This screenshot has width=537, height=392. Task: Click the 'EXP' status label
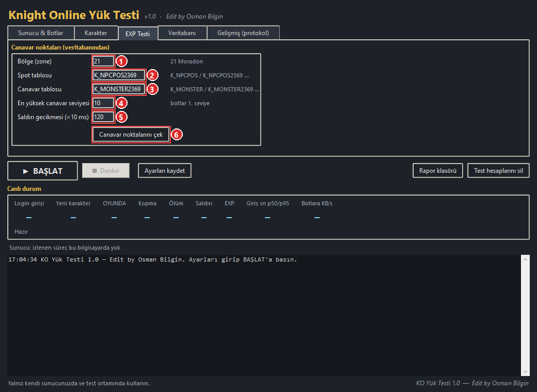click(x=229, y=203)
